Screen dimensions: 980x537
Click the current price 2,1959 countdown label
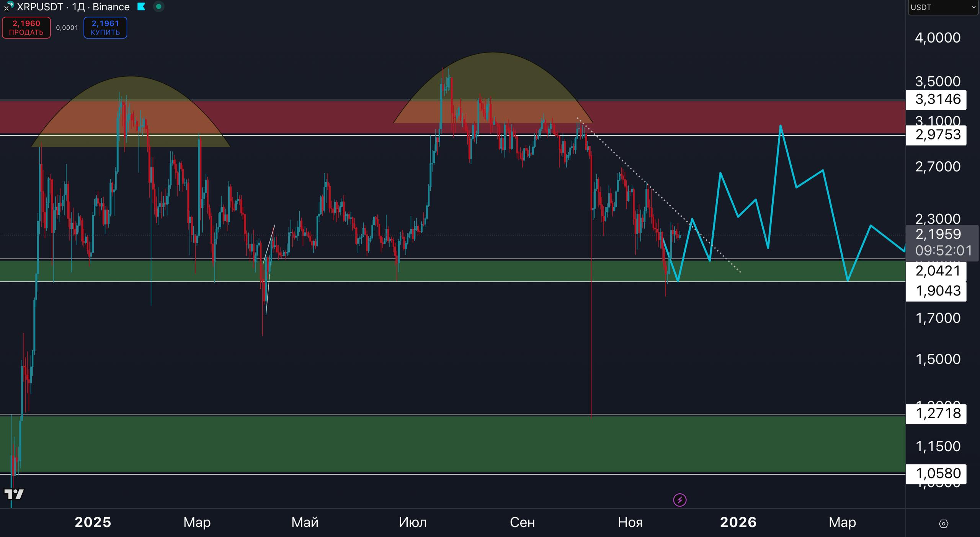pos(942,242)
